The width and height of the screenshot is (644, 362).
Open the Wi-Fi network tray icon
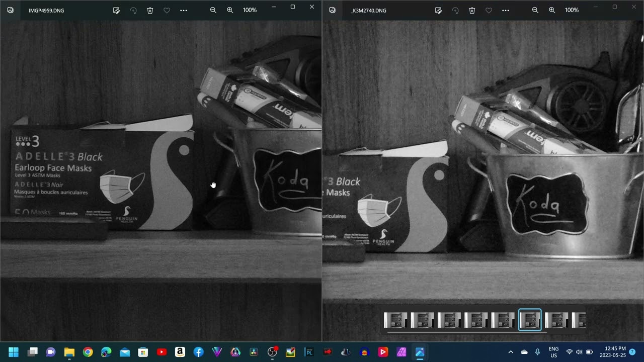click(x=570, y=352)
